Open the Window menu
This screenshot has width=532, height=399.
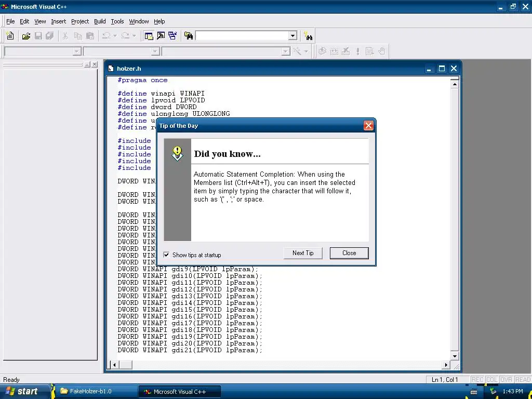139,21
